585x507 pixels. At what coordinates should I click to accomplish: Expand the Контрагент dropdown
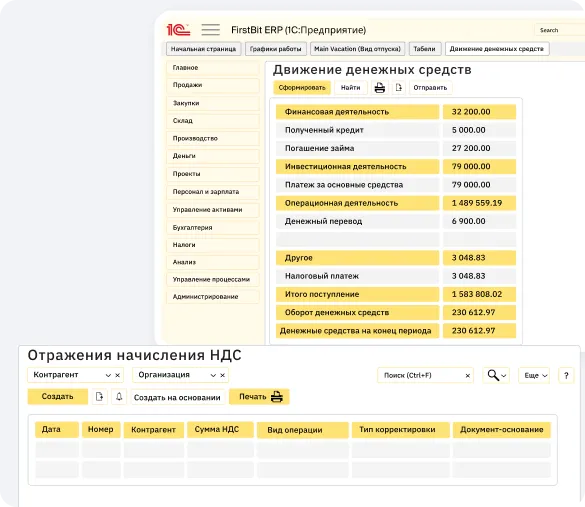(108, 375)
